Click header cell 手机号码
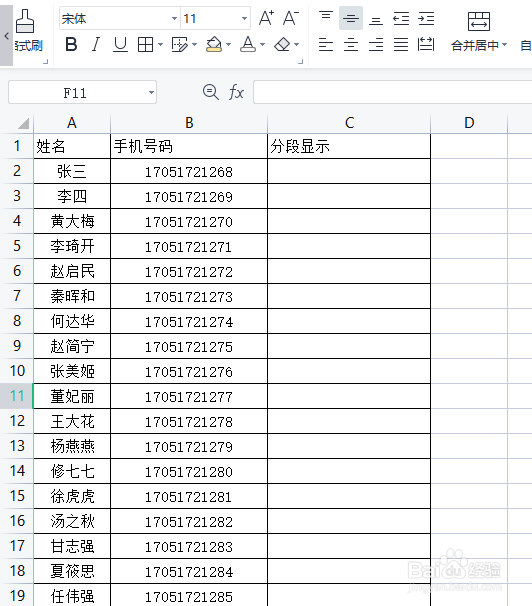The width and height of the screenshot is (532, 606). 189,146
